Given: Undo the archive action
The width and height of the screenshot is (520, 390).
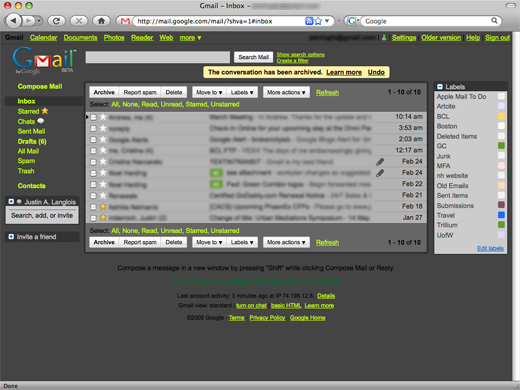Looking at the screenshot, I should (x=376, y=72).
